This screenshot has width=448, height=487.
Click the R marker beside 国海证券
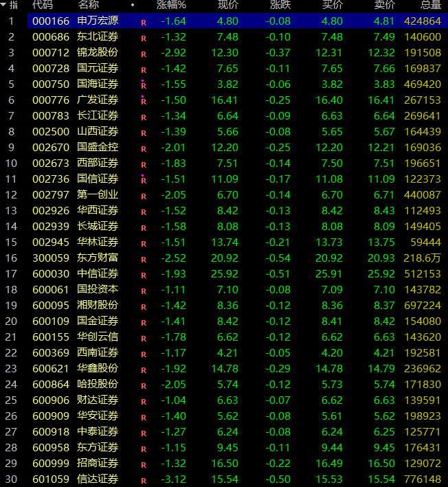tap(144, 85)
